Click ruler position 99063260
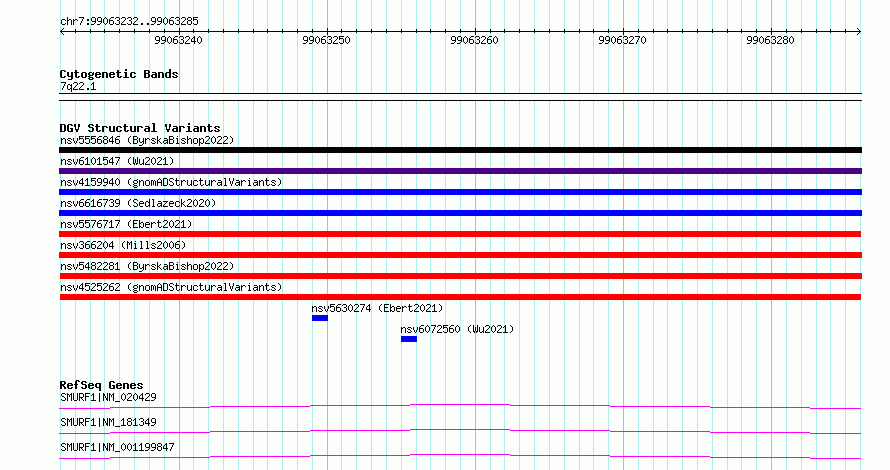This screenshot has height=470, width=890. 475,40
